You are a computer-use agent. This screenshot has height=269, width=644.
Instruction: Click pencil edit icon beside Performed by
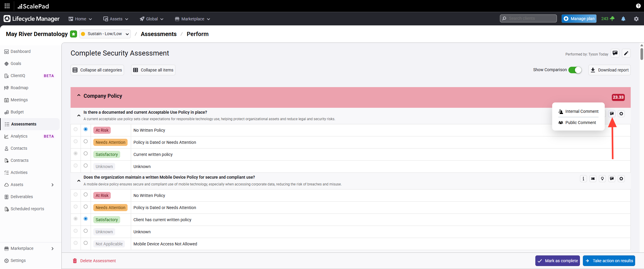point(626,53)
